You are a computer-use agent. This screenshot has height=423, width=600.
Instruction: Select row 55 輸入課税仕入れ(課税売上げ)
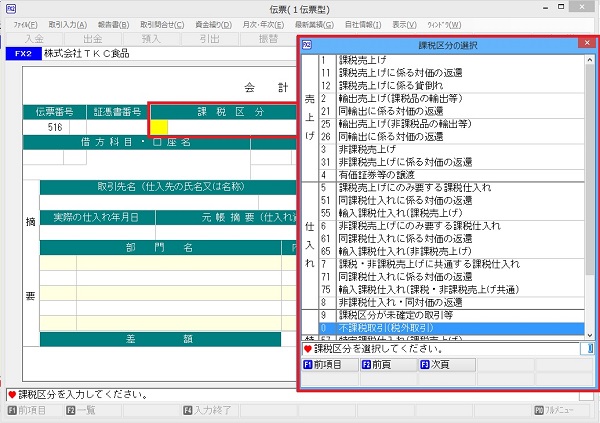[452, 213]
